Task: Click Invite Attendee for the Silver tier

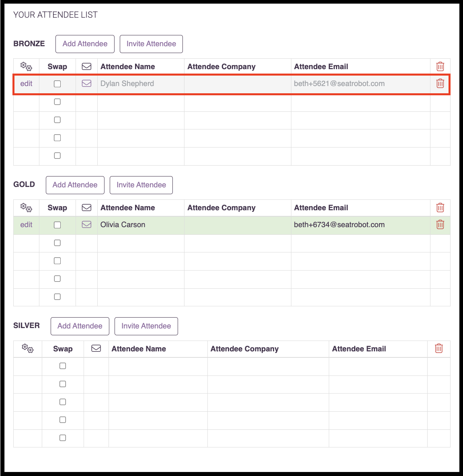Action: point(146,326)
